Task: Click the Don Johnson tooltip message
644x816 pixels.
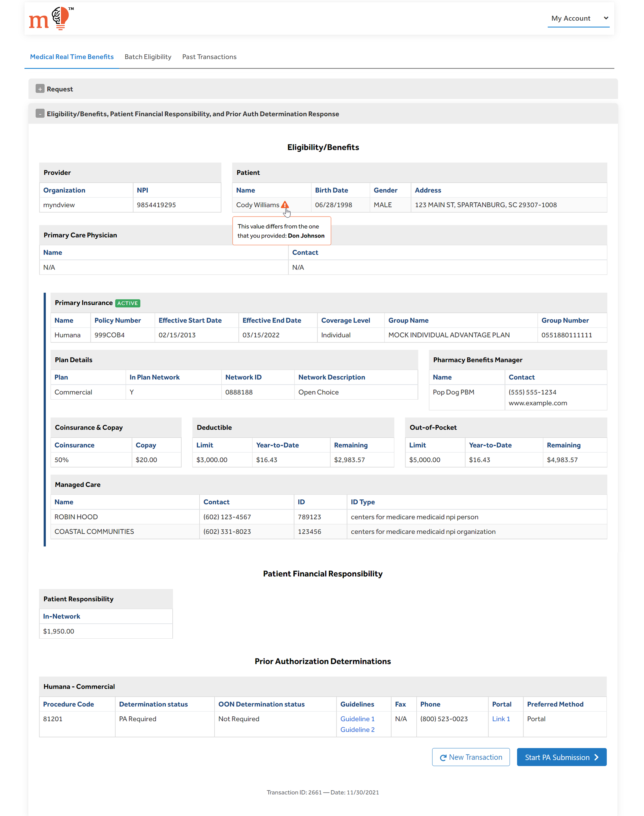Action: point(281,231)
